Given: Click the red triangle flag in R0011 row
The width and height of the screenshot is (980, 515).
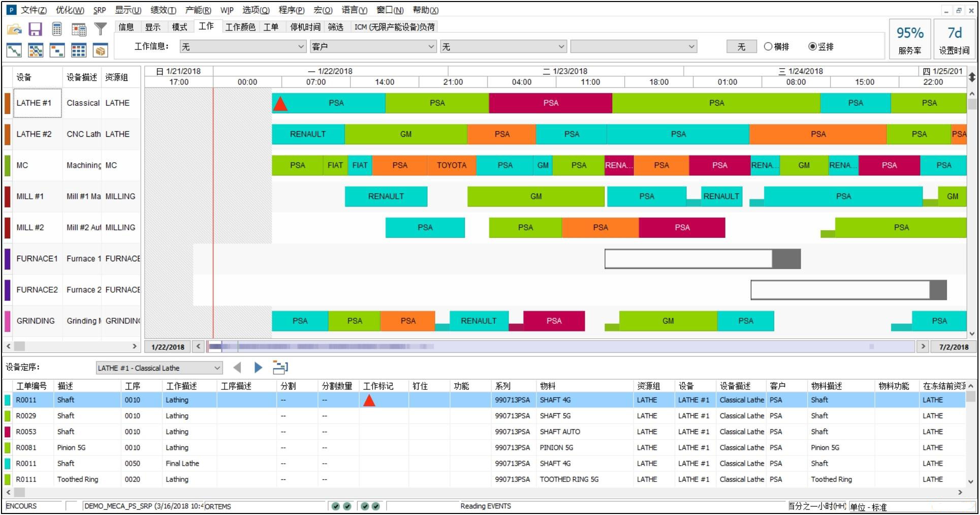Looking at the screenshot, I should coord(369,401).
